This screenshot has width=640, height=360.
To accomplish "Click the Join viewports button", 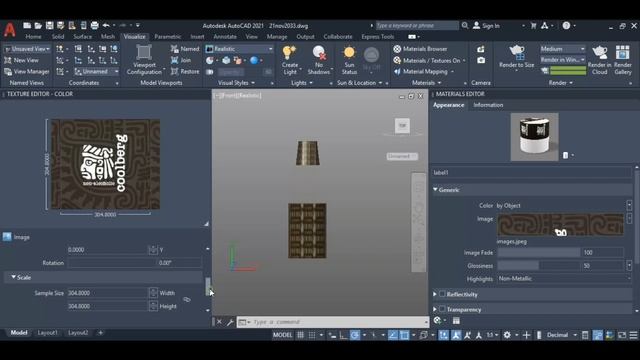I will [181, 60].
